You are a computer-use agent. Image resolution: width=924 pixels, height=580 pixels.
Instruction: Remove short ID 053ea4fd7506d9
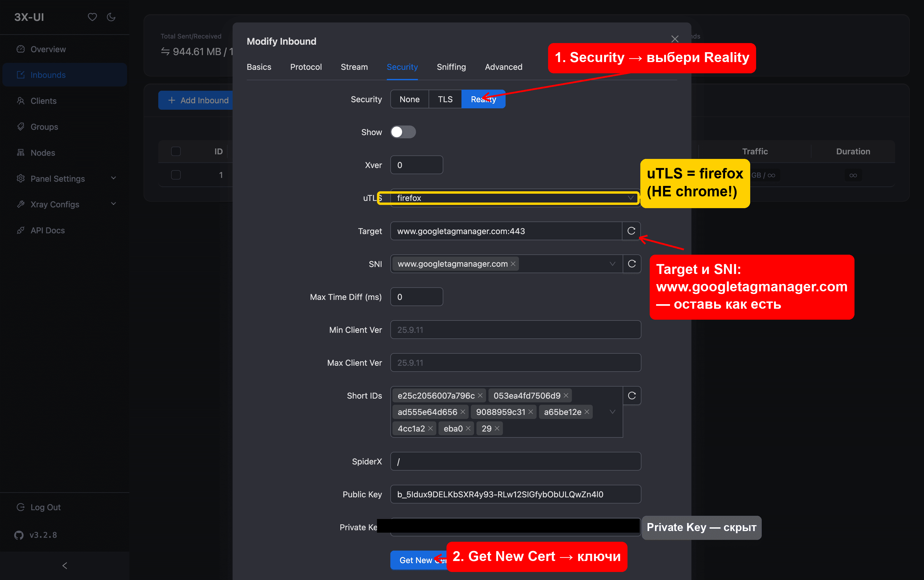point(566,395)
